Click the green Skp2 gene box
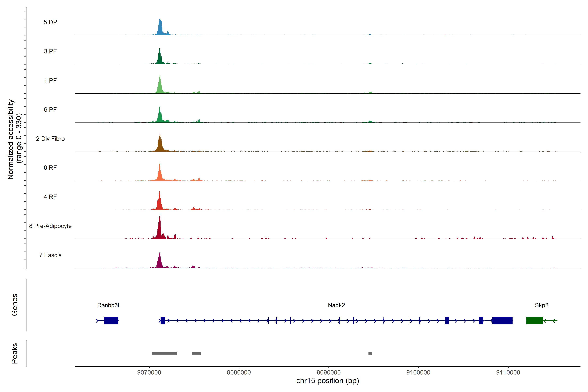The width and height of the screenshot is (588, 392). click(534, 320)
